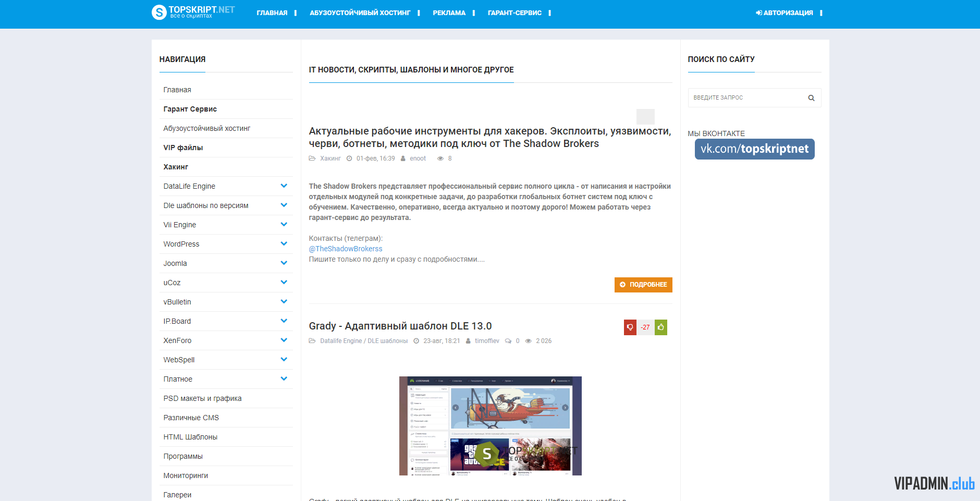Click the clock icon next to 01-фев, 16:39
Viewport: 980px width, 501px height.
pyautogui.click(x=349, y=158)
